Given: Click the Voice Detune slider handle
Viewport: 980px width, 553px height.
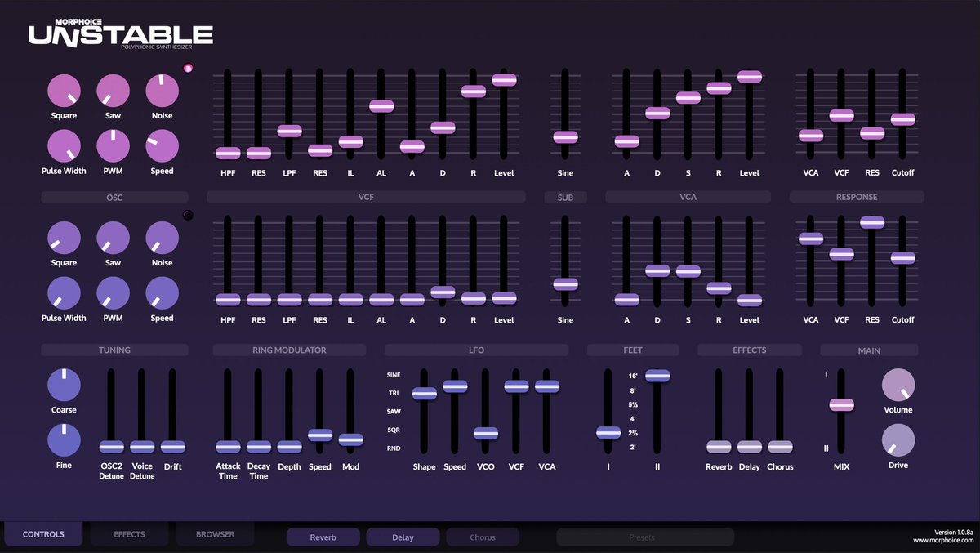Looking at the screenshot, I should [x=142, y=447].
